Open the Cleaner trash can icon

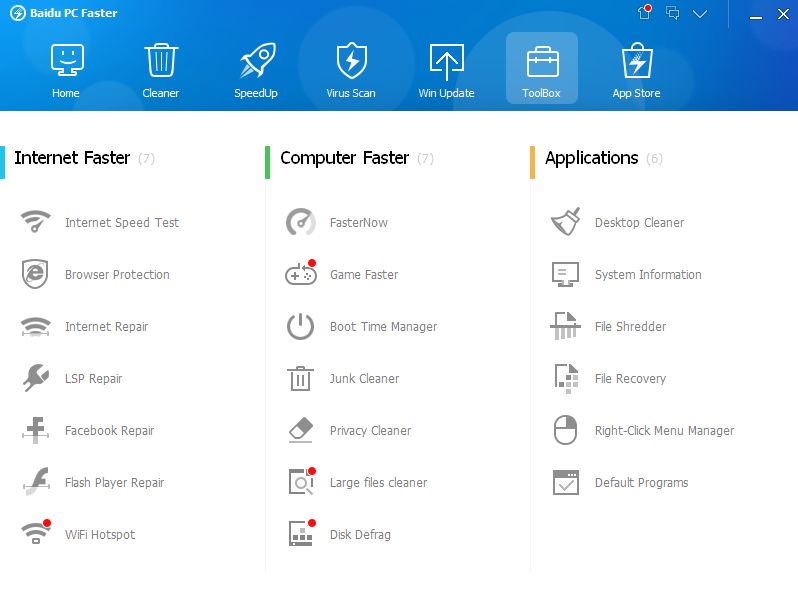tap(161, 60)
